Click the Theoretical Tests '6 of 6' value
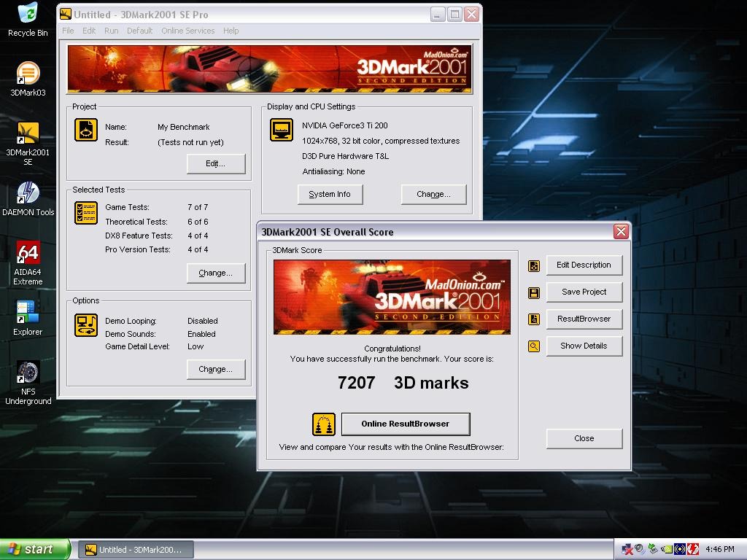The image size is (747, 560). click(198, 222)
